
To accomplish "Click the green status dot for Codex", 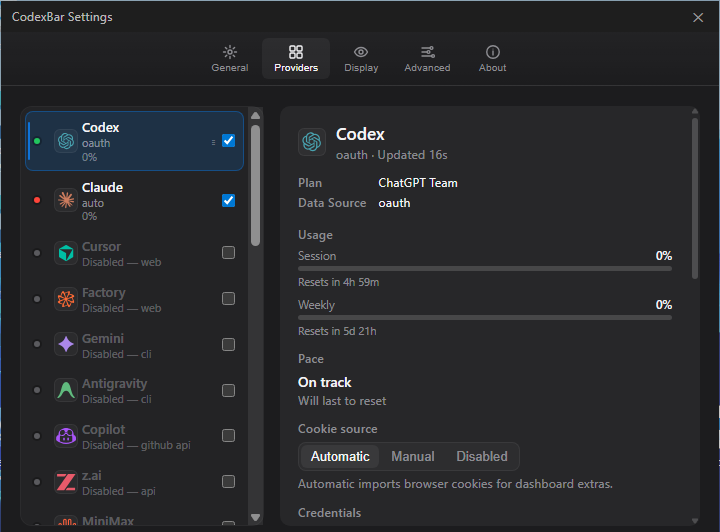I will click(x=37, y=141).
